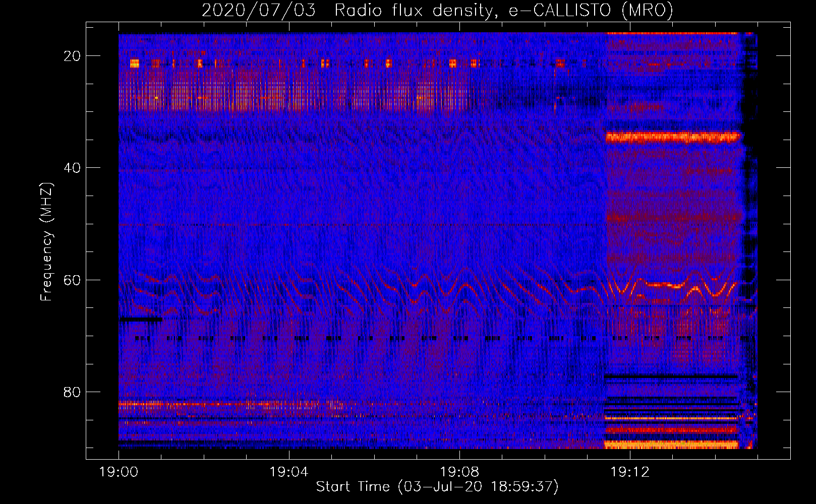The height and width of the screenshot is (504, 816).
Task: Click the 'Start Time (03-Jul-20 18:59:37)' x-axis label
Action: pos(437,486)
